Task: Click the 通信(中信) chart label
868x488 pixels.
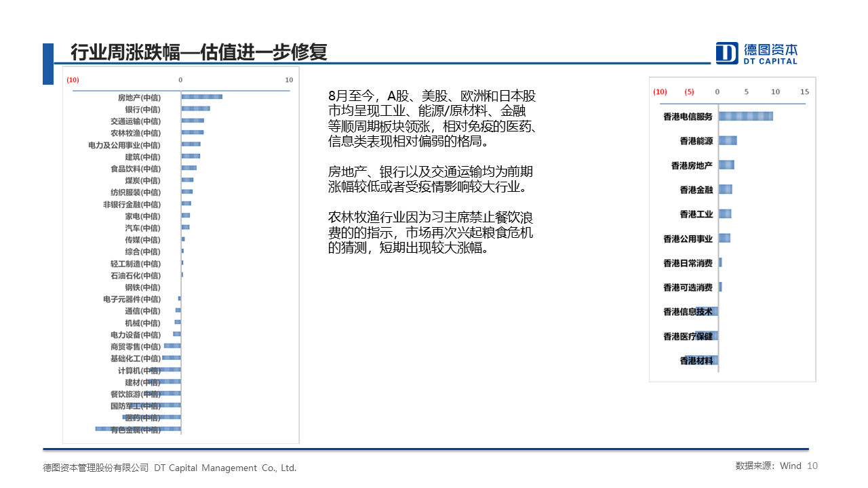Action: pos(142,311)
